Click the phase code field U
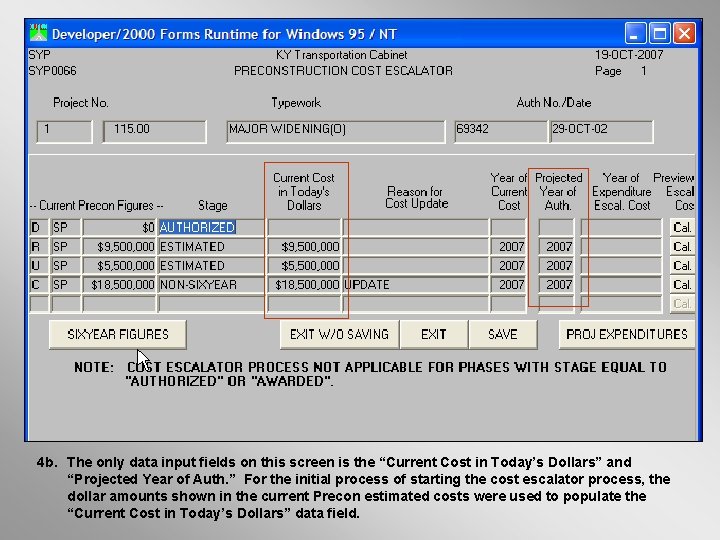This screenshot has width=720, height=540. [x=39, y=265]
